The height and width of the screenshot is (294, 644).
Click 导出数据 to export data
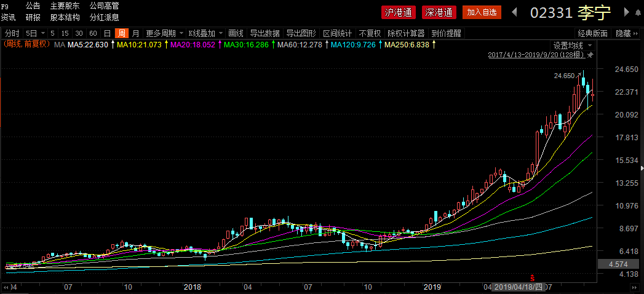click(265, 34)
